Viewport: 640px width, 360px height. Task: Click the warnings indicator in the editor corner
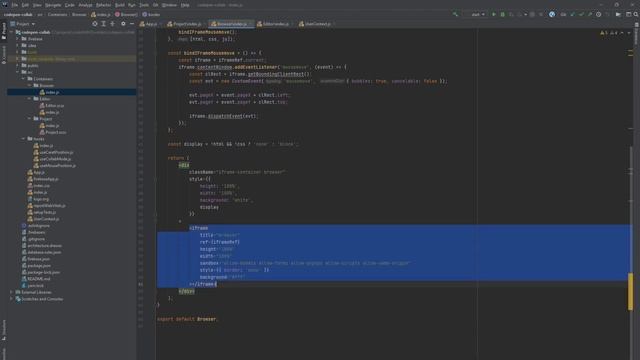609,33
